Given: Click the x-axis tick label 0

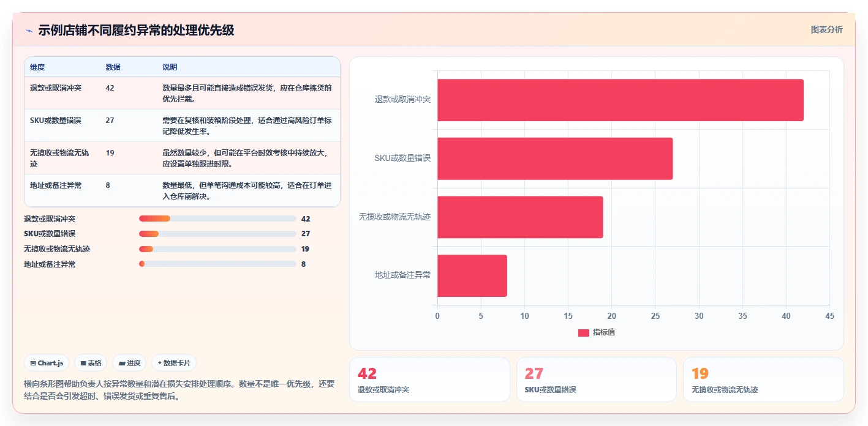Looking at the screenshot, I should point(437,316).
